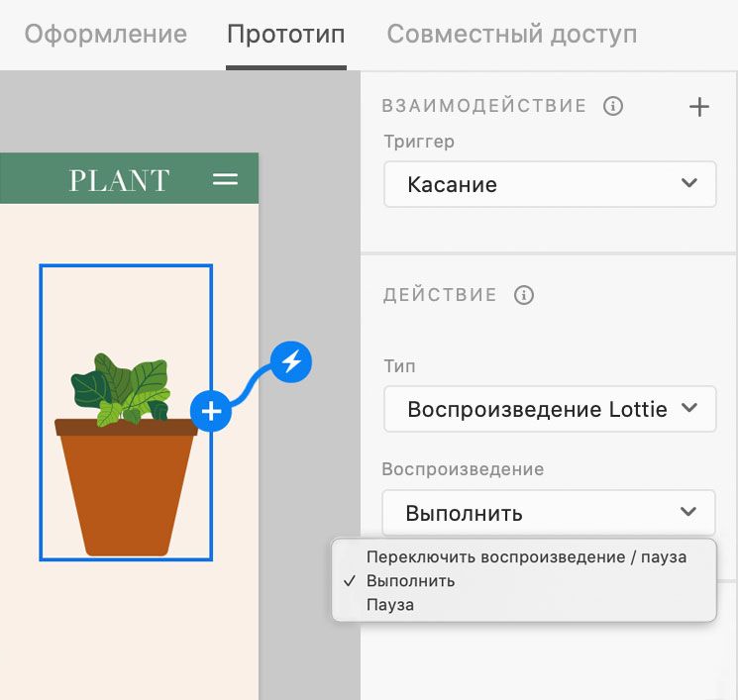Open the Прототип tab
The width and height of the screenshot is (738, 700).
click(285, 35)
